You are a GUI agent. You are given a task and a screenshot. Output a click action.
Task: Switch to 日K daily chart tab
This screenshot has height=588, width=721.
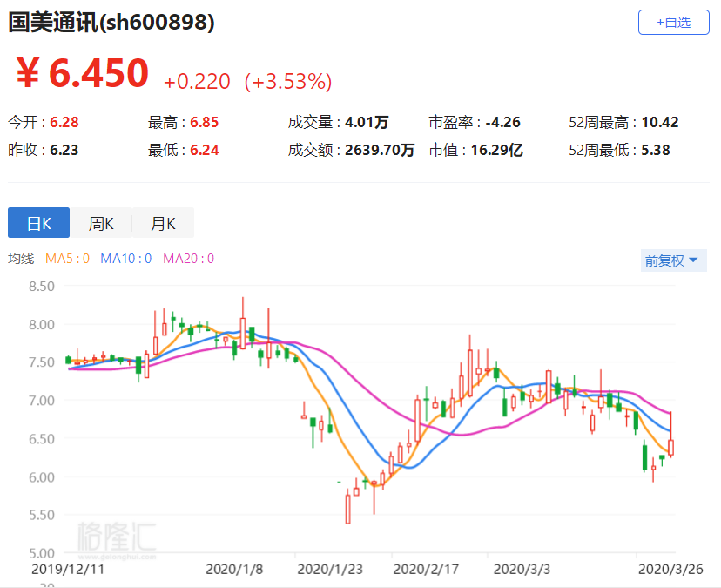coord(38,223)
